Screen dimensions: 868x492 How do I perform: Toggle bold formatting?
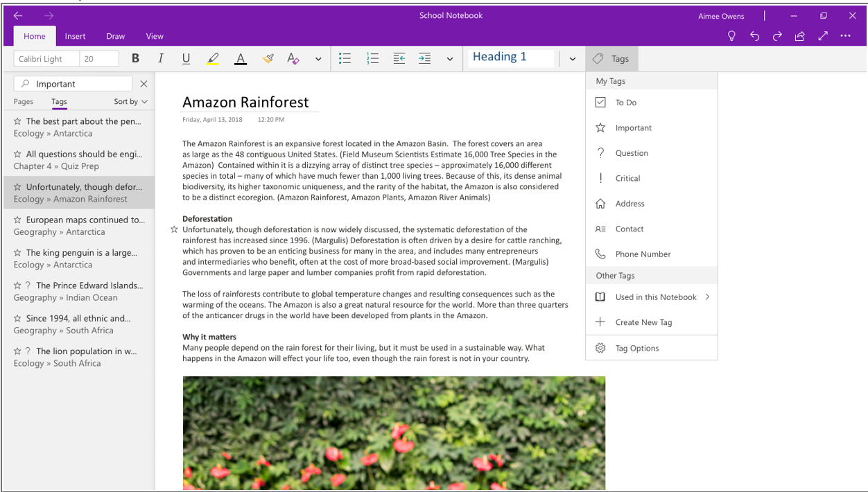pos(135,58)
